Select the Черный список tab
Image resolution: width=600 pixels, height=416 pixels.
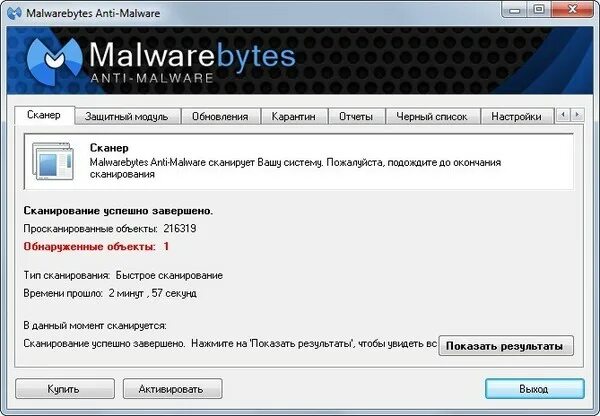(x=432, y=117)
